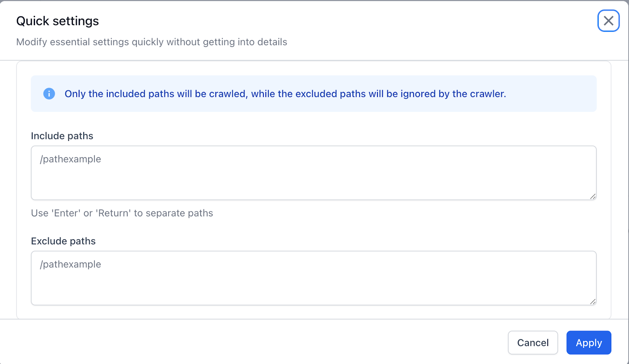629x364 pixels.
Task: Apply the quick settings changes
Action: point(589,342)
